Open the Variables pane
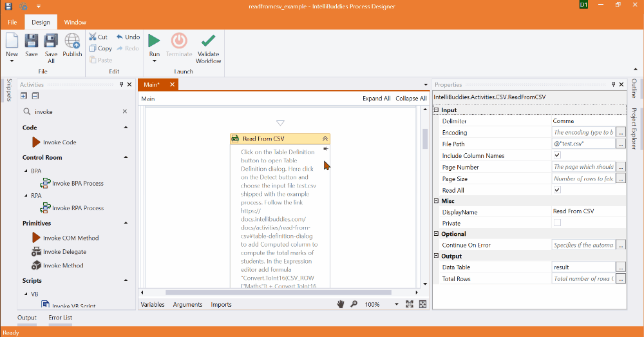Image resolution: width=644 pixels, height=337 pixels. 153,305
